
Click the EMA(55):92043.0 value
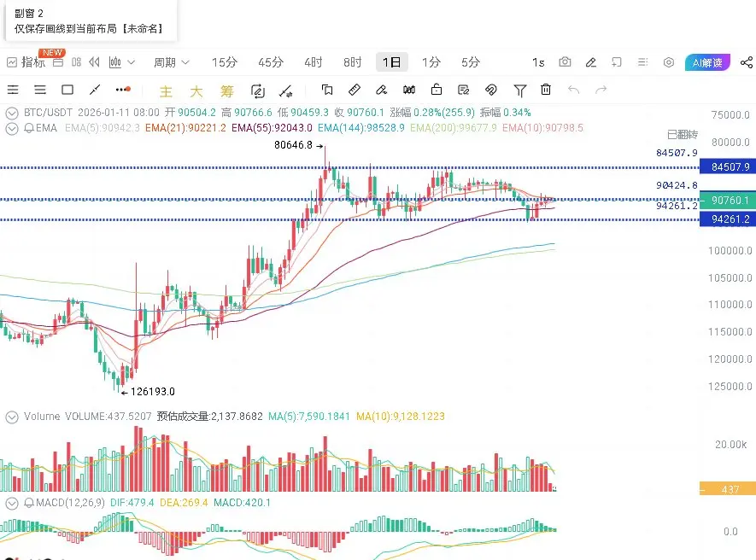click(x=272, y=128)
